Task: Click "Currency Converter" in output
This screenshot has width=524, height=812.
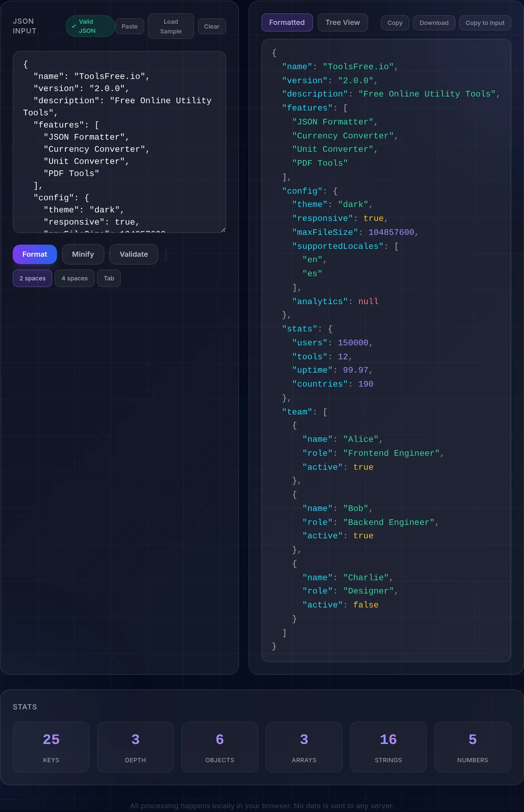Action: 343,136
